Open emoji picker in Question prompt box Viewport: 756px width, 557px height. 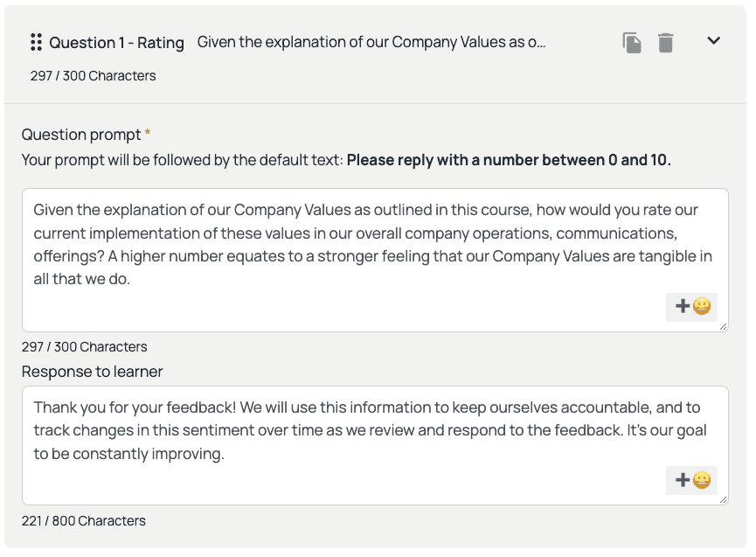tap(692, 307)
